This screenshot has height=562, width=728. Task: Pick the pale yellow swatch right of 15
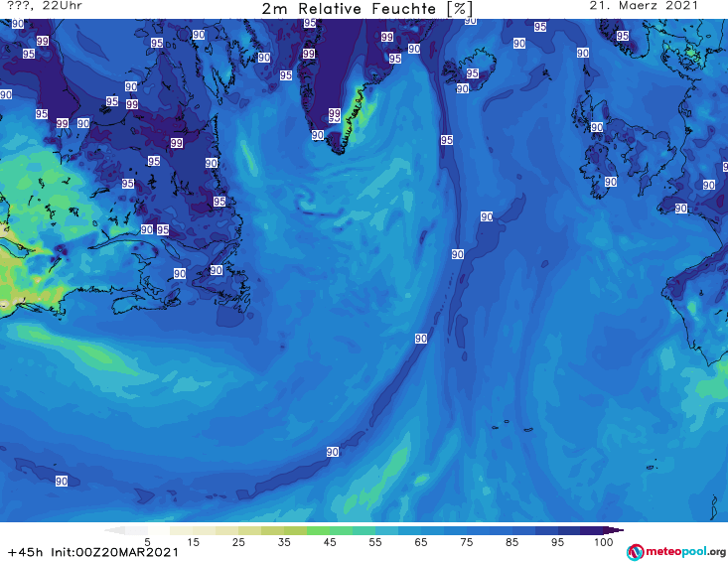[205, 530]
